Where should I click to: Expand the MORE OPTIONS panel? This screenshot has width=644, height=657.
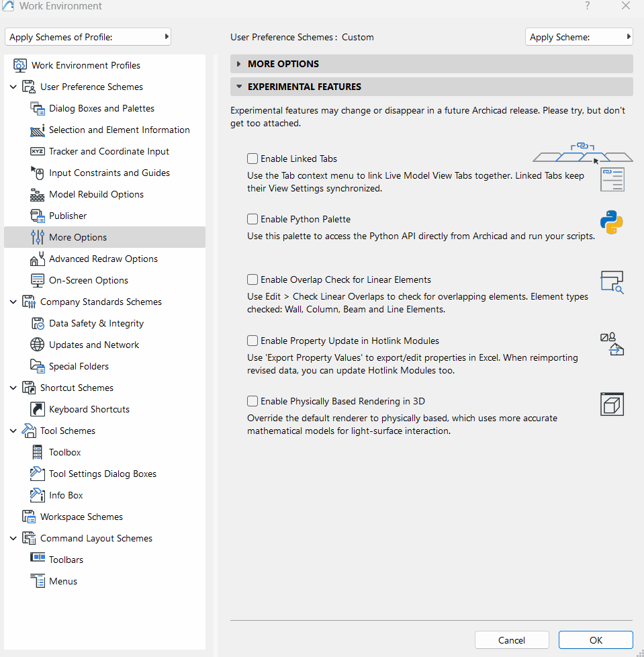click(431, 64)
